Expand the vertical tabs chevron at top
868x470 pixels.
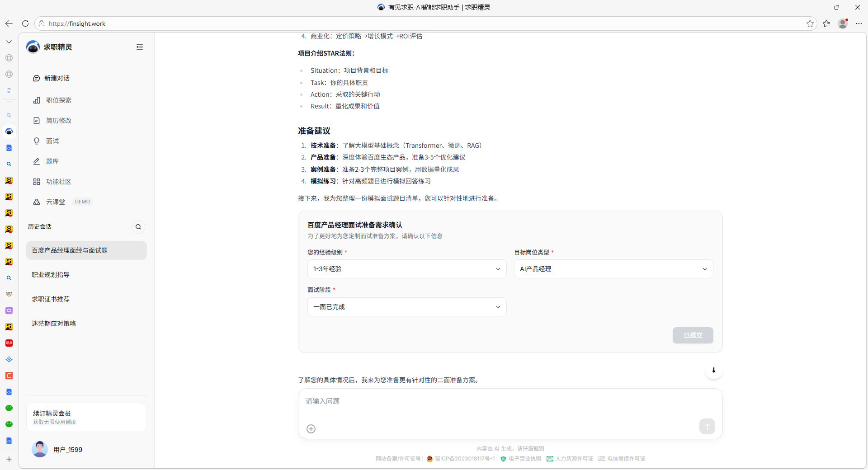click(x=9, y=42)
